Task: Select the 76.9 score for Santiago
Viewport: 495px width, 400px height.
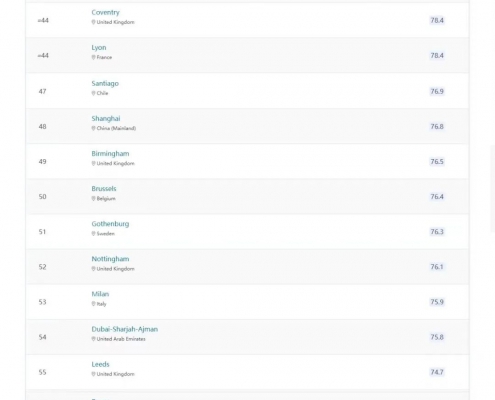Action: coord(437,91)
